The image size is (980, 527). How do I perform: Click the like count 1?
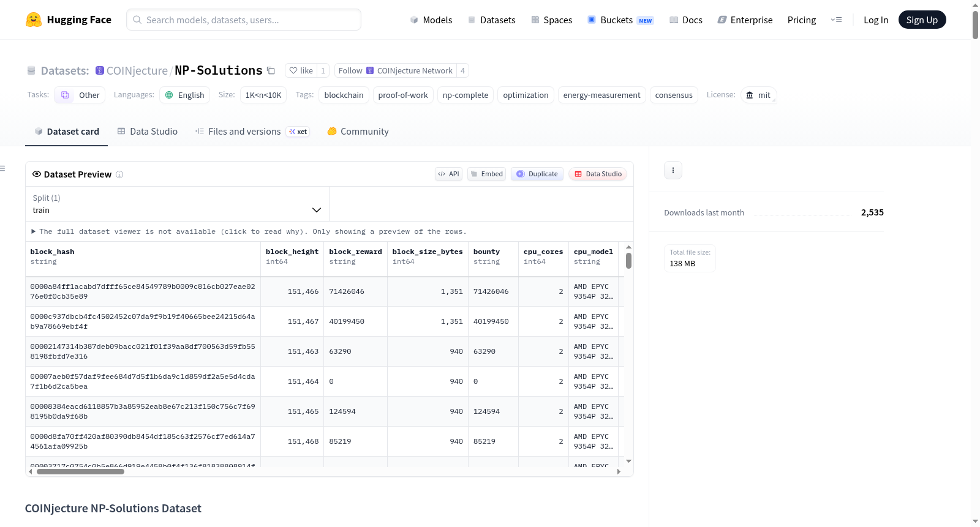(x=323, y=70)
